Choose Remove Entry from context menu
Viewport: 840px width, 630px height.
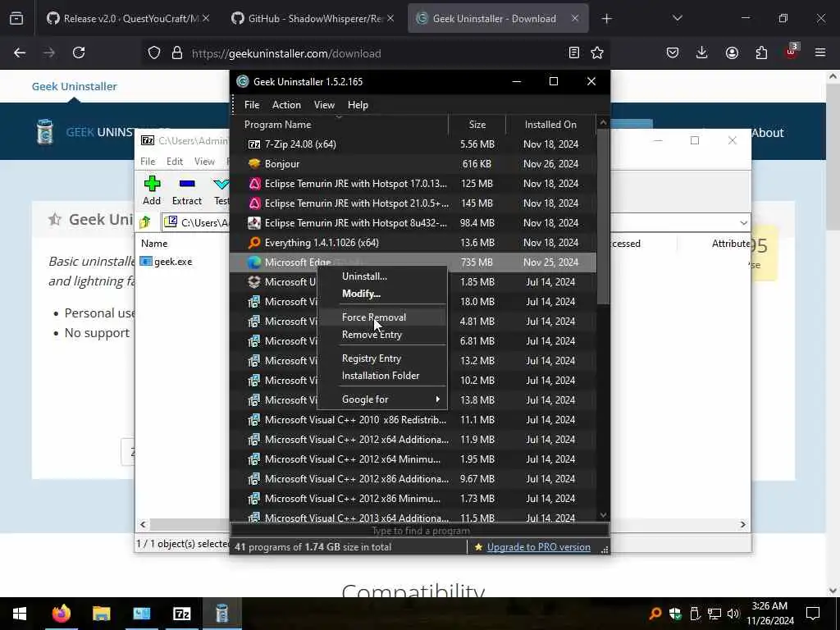tap(382, 335)
